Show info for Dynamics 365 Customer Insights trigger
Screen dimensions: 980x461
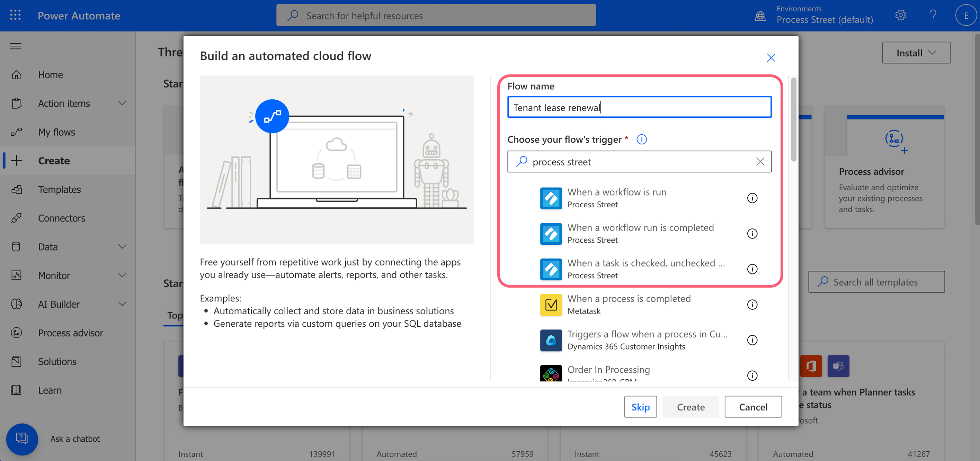[x=752, y=340]
